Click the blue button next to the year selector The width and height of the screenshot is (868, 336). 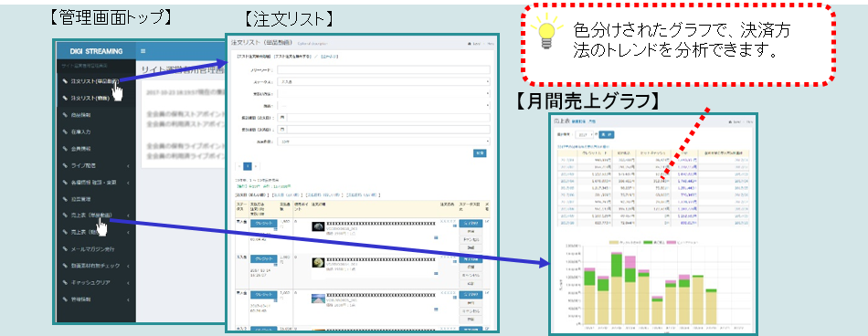607,134
